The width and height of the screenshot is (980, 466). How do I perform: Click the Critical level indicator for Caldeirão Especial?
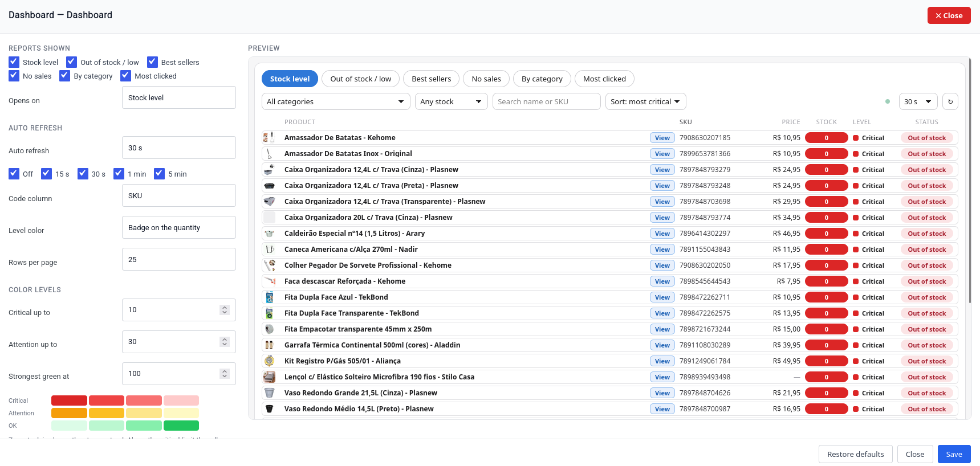pos(868,234)
